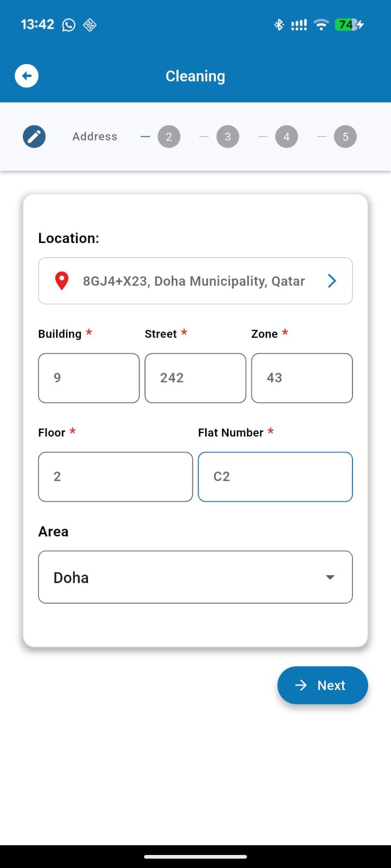Viewport: 391px width, 868px height.
Task: Click the Flat Number field
Action: point(275,477)
